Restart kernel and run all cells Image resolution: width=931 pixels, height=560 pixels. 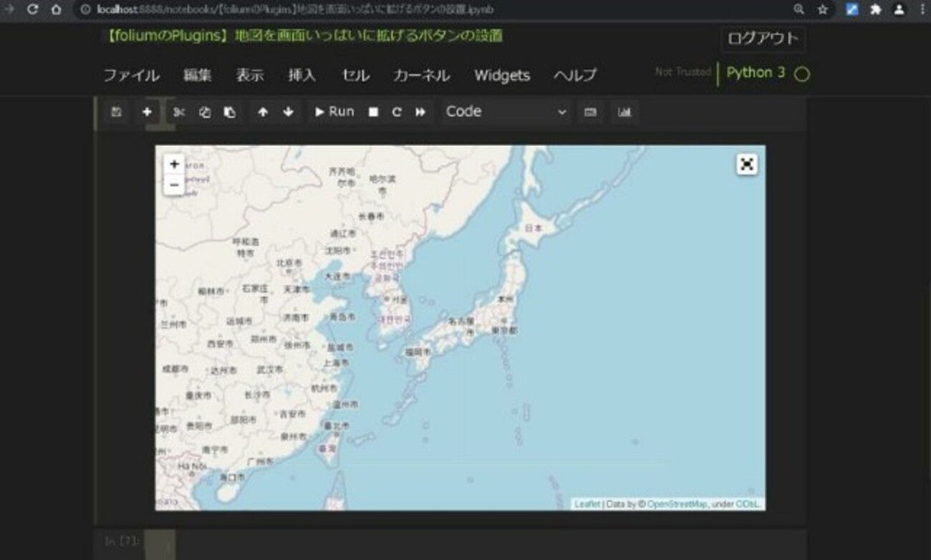420,112
